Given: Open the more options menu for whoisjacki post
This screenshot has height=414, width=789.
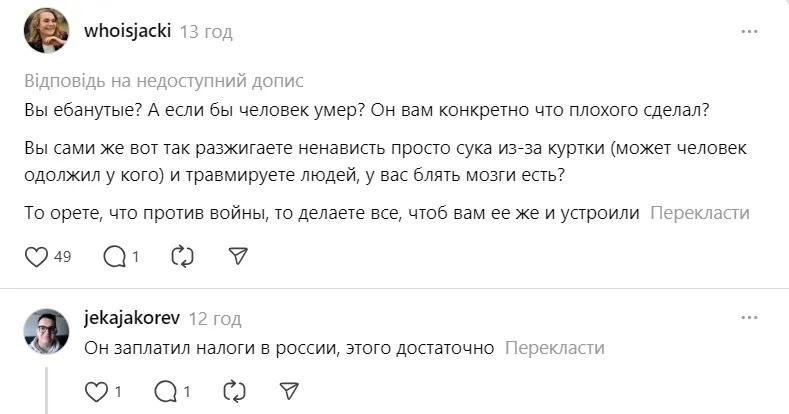Looking at the screenshot, I should [x=749, y=32].
